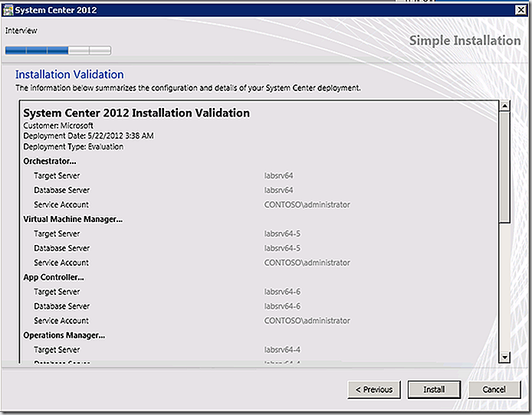Viewport: 532px width, 415px height.
Task: Select Virtual Machine Manager Service Account value
Action: pos(307,263)
